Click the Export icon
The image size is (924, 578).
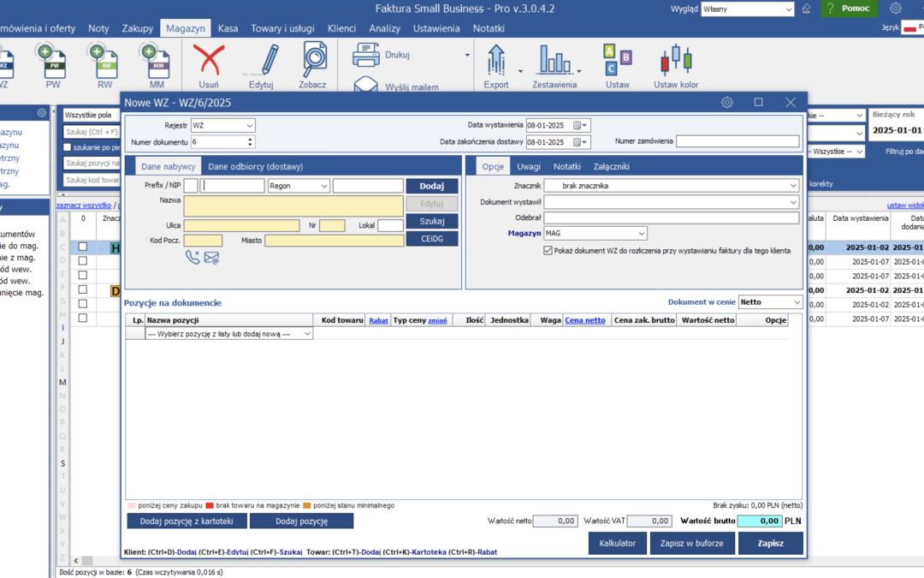tap(496, 60)
